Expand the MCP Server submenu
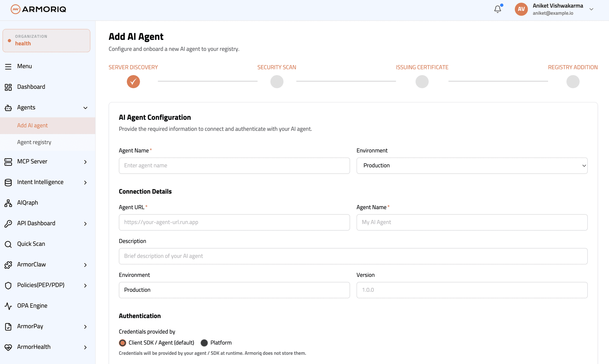Screen dimensions: 609x364 click(x=85, y=162)
